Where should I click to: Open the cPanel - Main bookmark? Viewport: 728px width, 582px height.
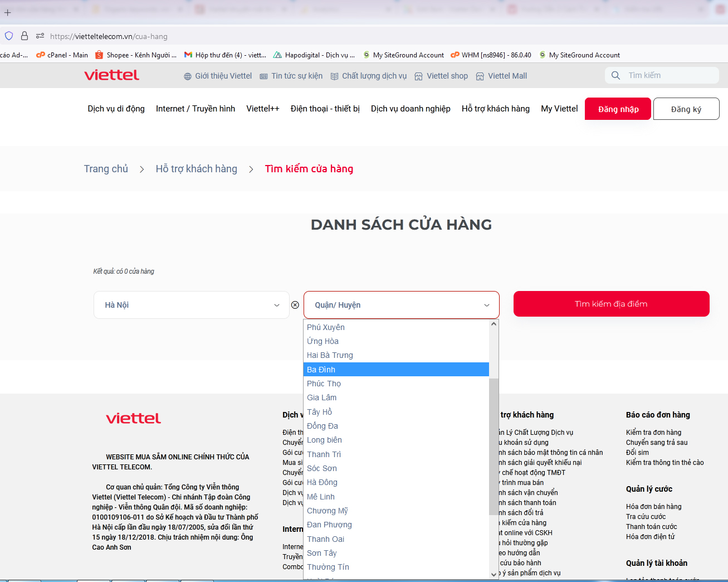click(x=62, y=55)
